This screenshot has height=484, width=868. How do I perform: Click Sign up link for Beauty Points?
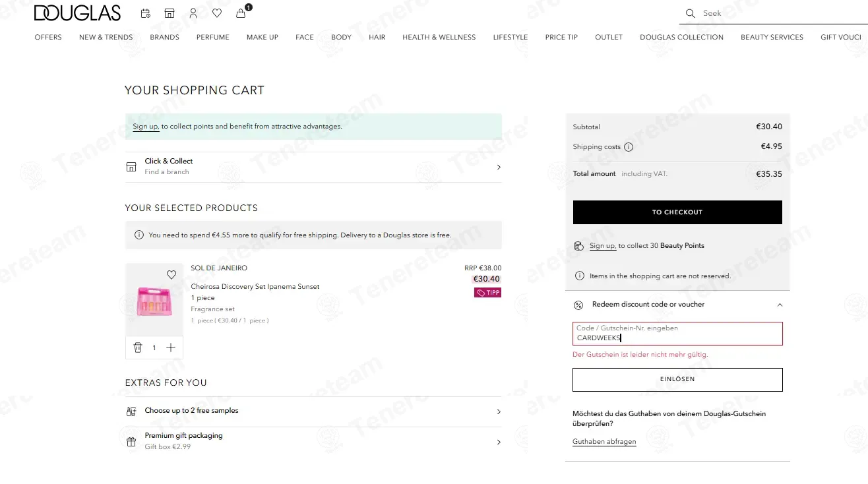(x=602, y=246)
